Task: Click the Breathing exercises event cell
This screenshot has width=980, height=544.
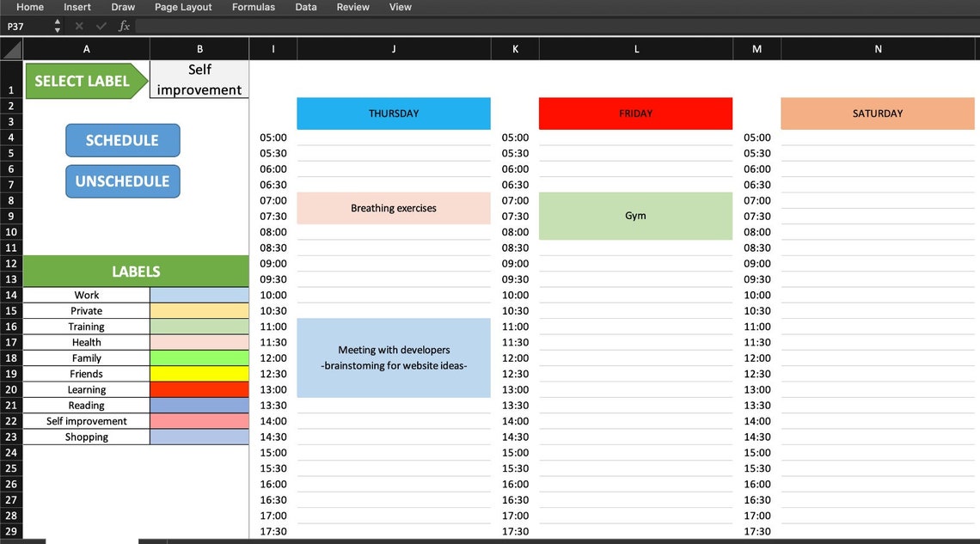Action: click(393, 208)
